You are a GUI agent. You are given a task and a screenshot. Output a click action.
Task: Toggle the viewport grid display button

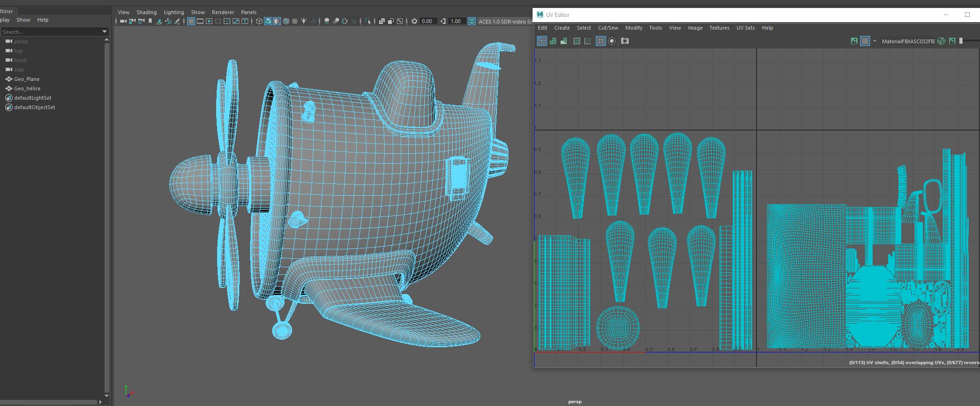pyautogui.click(x=191, y=21)
